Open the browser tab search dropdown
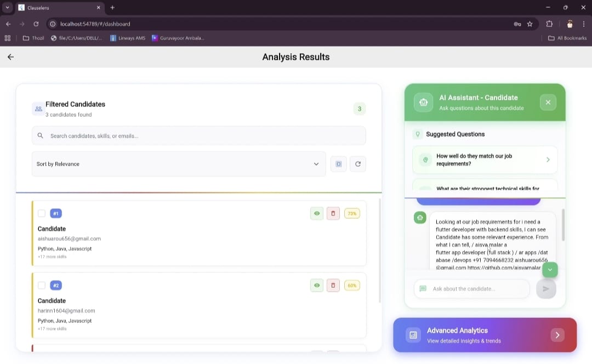 (7, 8)
